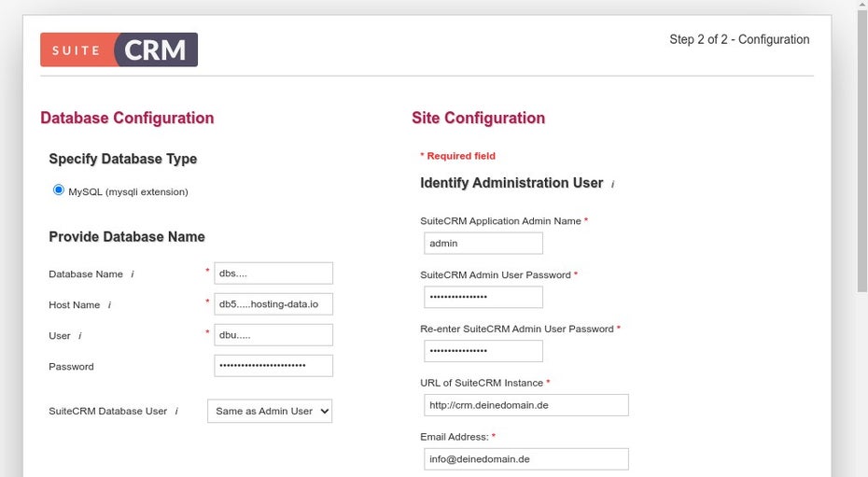The width and height of the screenshot is (868, 477).
Task: Click the 'MySQL (mysqli extension)' label text
Action: tap(129, 192)
